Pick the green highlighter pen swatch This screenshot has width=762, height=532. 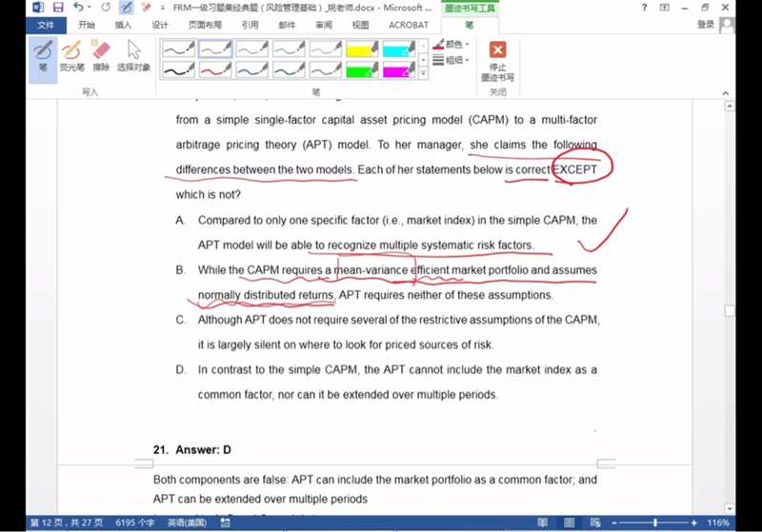coord(363,69)
